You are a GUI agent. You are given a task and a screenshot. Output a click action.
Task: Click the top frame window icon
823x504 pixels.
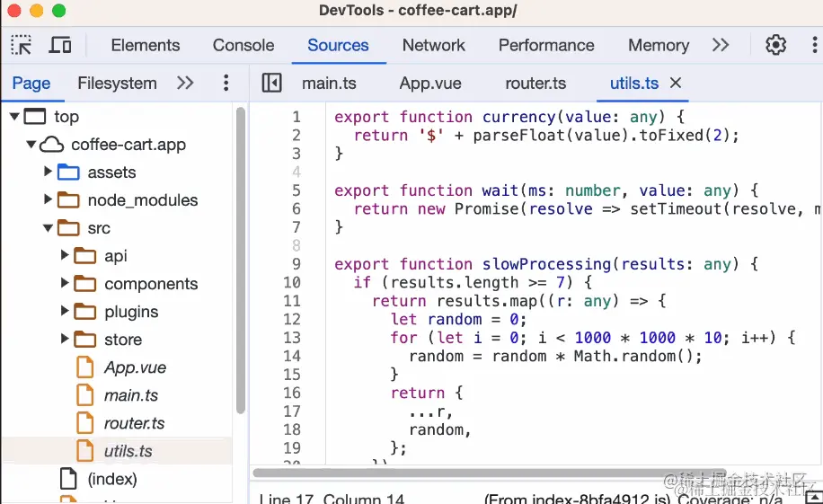35,116
